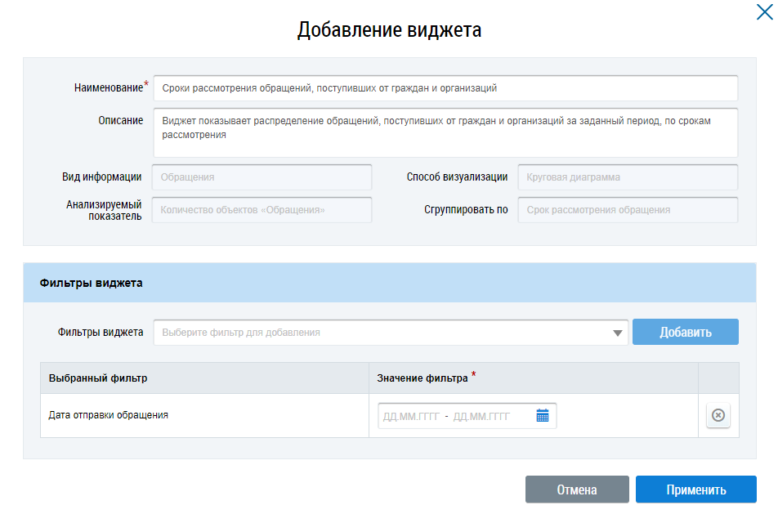The width and height of the screenshot is (778, 532).
Task: Click the 'Сгруппировать по' field
Action: coord(627,210)
